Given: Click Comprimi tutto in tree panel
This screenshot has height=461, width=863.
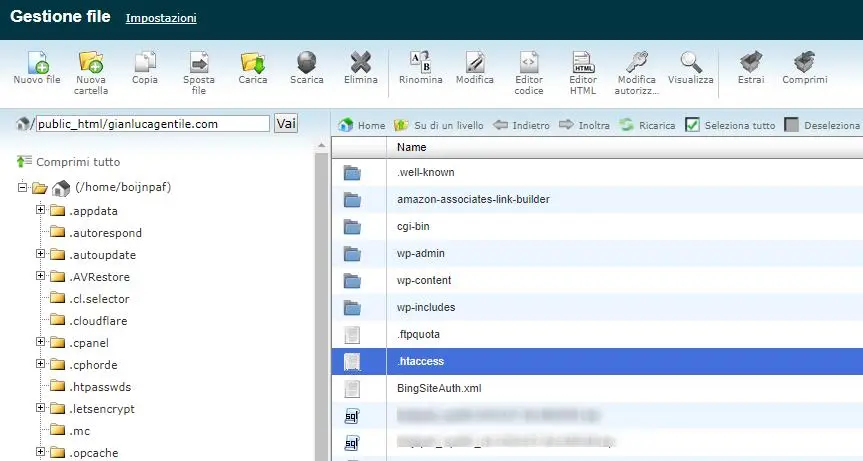Looking at the screenshot, I should tap(68, 162).
